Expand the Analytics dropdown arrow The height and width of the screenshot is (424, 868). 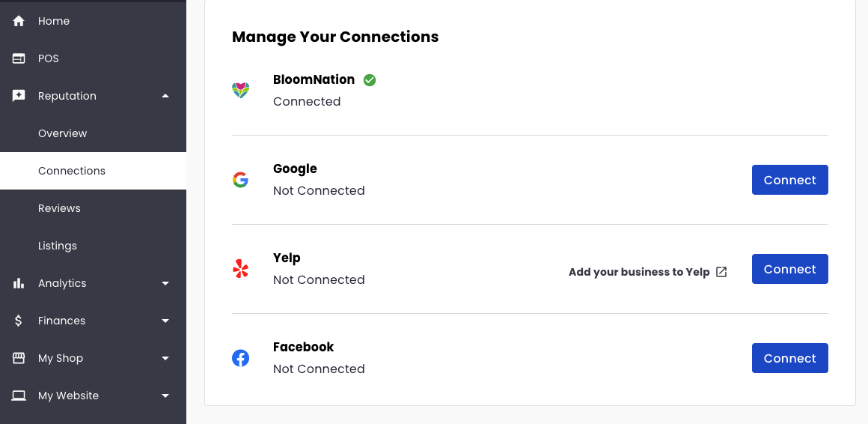pos(165,283)
